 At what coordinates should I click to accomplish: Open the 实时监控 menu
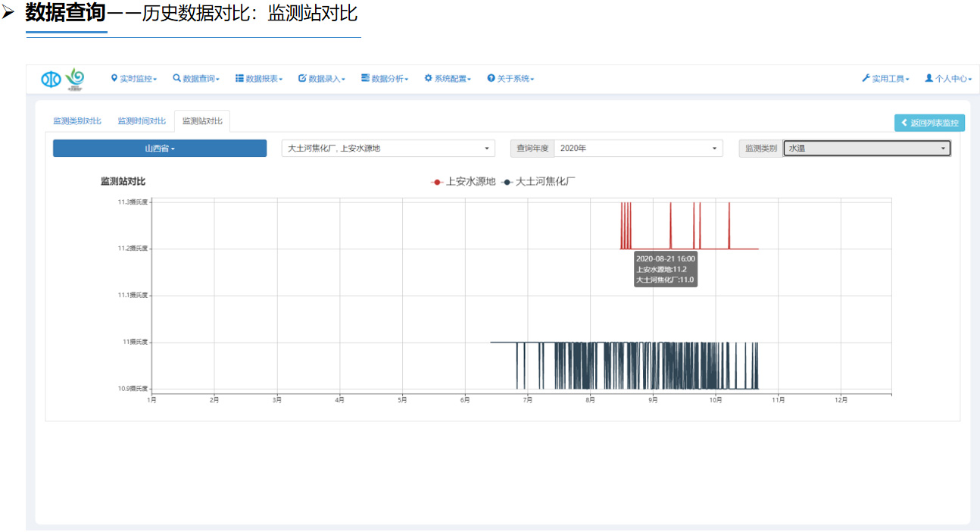pyautogui.click(x=134, y=79)
